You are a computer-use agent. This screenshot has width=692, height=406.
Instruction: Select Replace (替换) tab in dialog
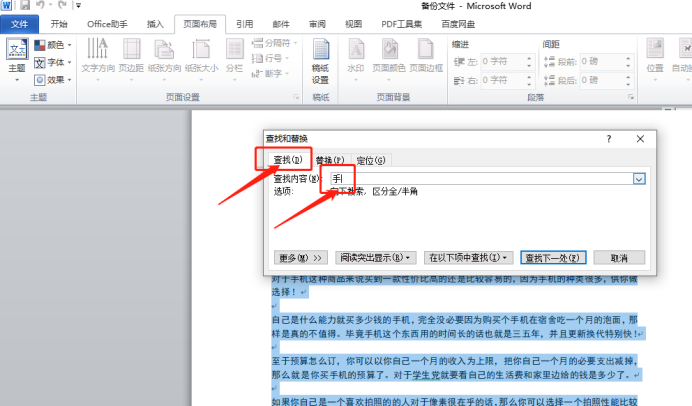pyautogui.click(x=330, y=161)
